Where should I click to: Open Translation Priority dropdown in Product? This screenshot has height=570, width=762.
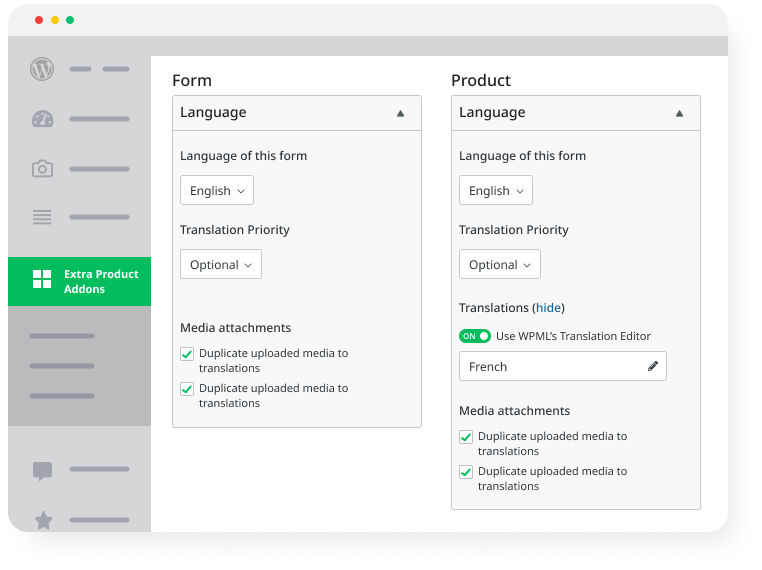click(499, 265)
